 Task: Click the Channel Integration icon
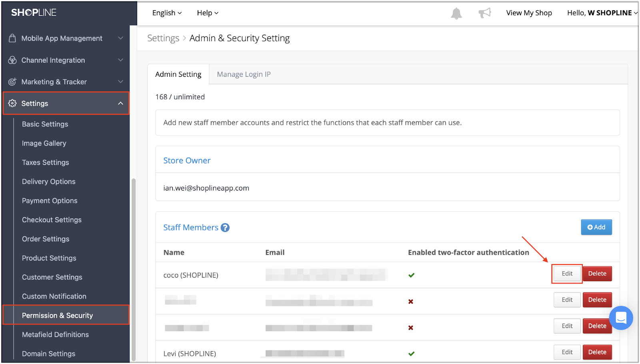[12, 60]
